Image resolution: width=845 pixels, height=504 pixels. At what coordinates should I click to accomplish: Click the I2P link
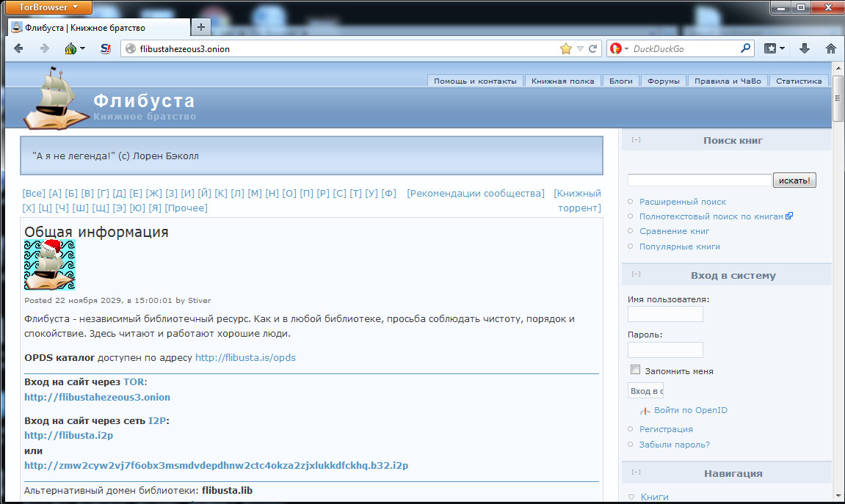(157, 420)
